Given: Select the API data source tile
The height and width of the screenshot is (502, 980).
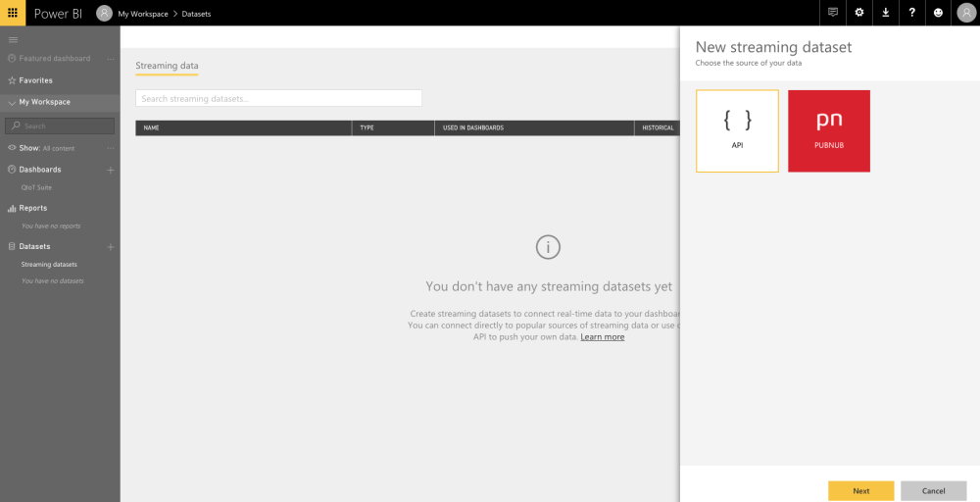Looking at the screenshot, I should pos(738,130).
